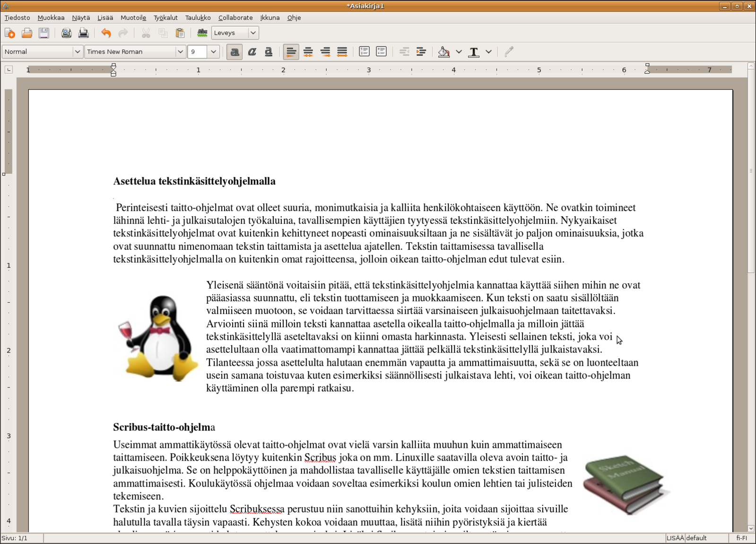This screenshot has width=756, height=544.
Task: Open the text highlight color picker
Action: 459,52
